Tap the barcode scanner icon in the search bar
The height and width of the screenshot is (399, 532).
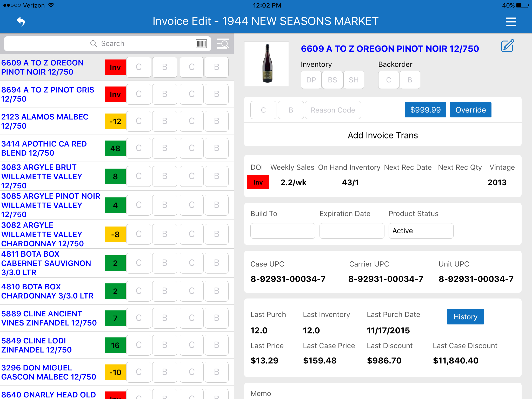click(x=201, y=43)
